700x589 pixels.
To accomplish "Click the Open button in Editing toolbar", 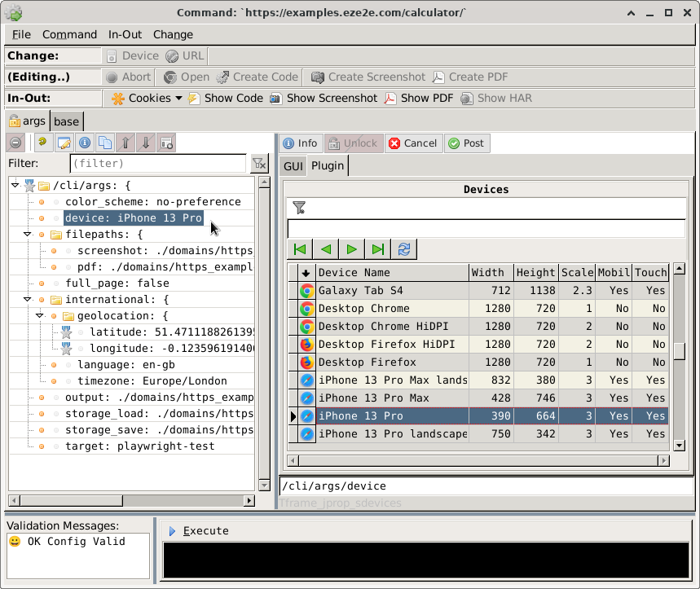I will click(187, 77).
